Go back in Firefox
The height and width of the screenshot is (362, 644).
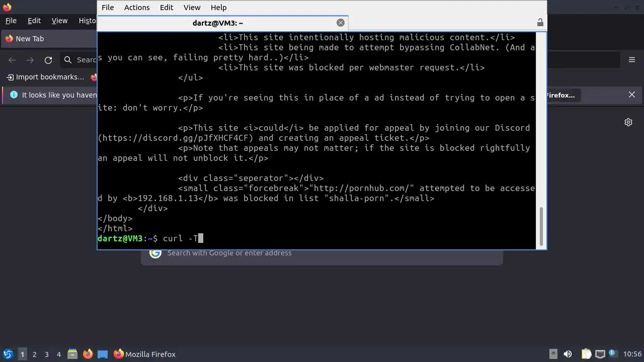(12, 60)
